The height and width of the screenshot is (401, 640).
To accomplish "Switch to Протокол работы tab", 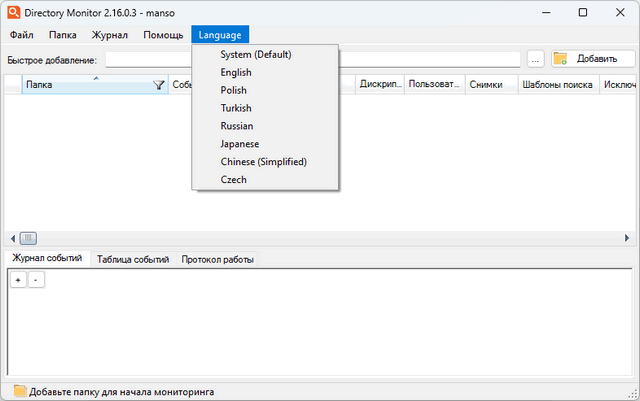I will click(x=218, y=259).
